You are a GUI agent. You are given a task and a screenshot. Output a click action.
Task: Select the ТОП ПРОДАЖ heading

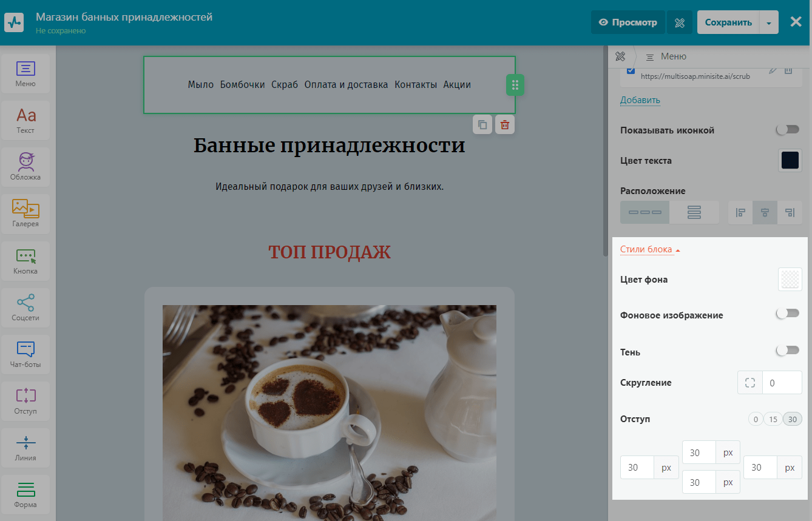tap(330, 252)
